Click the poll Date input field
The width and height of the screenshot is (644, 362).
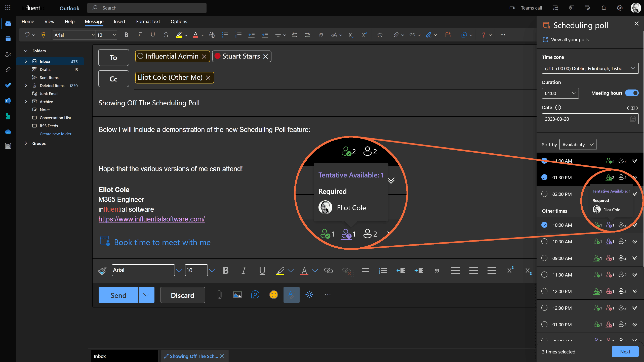click(x=590, y=119)
